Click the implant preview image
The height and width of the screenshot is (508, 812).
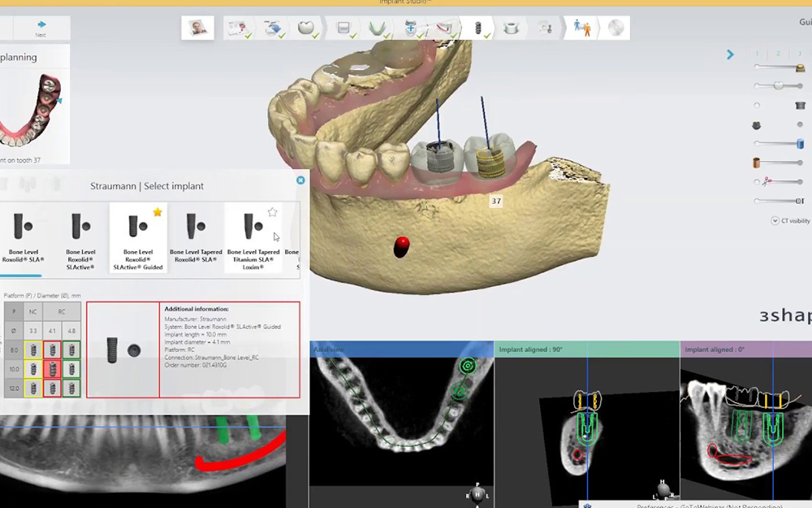123,350
